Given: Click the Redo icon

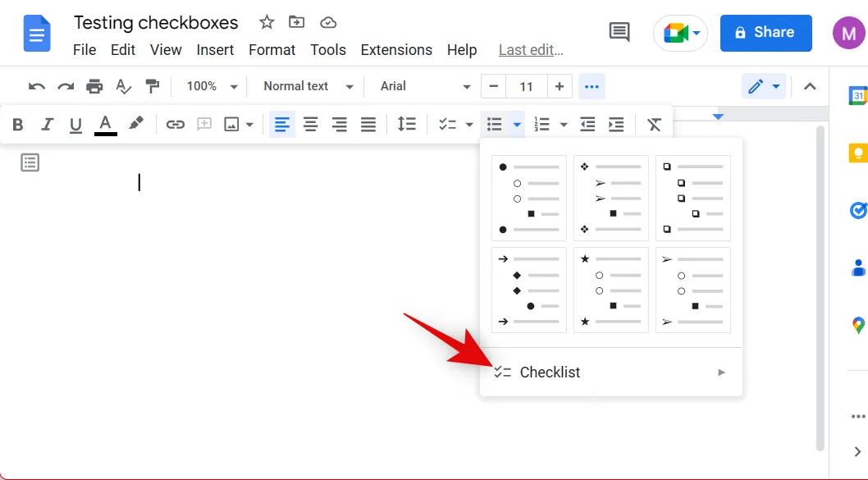Looking at the screenshot, I should point(66,86).
